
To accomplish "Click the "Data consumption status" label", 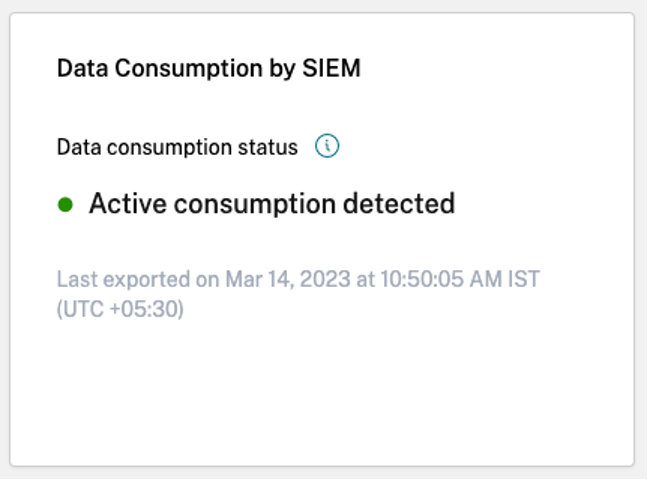I will click(177, 147).
